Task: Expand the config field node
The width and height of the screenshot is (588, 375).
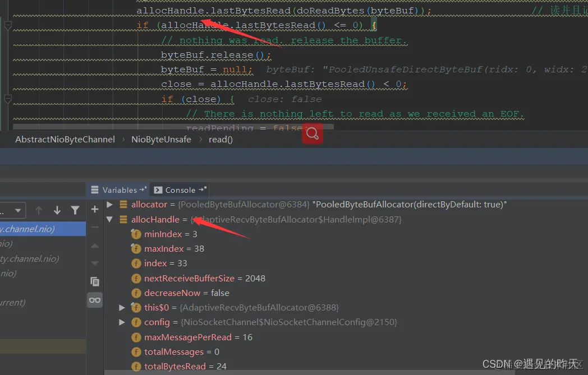Action: [x=122, y=322]
